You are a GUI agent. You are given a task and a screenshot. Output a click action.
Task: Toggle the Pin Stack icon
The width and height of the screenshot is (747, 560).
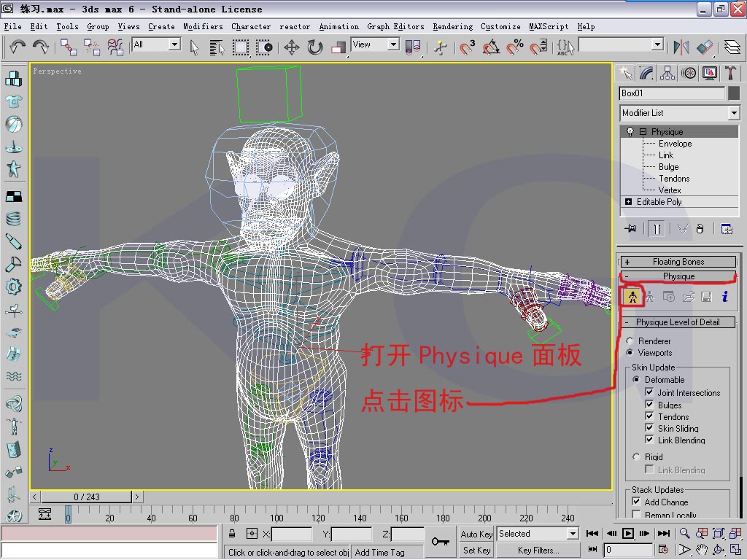630,228
